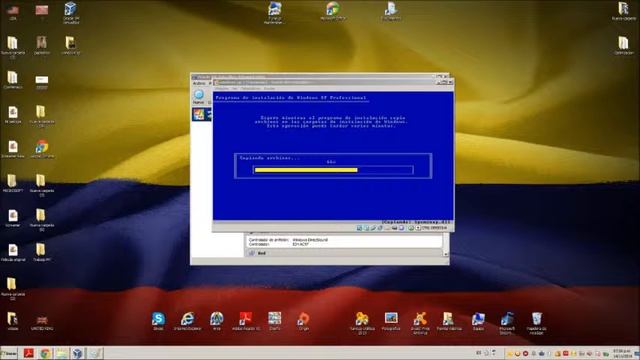This screenshot has width=640, height=360.
Task: Select the Windows XP machine in VM list
Action: 202,114
